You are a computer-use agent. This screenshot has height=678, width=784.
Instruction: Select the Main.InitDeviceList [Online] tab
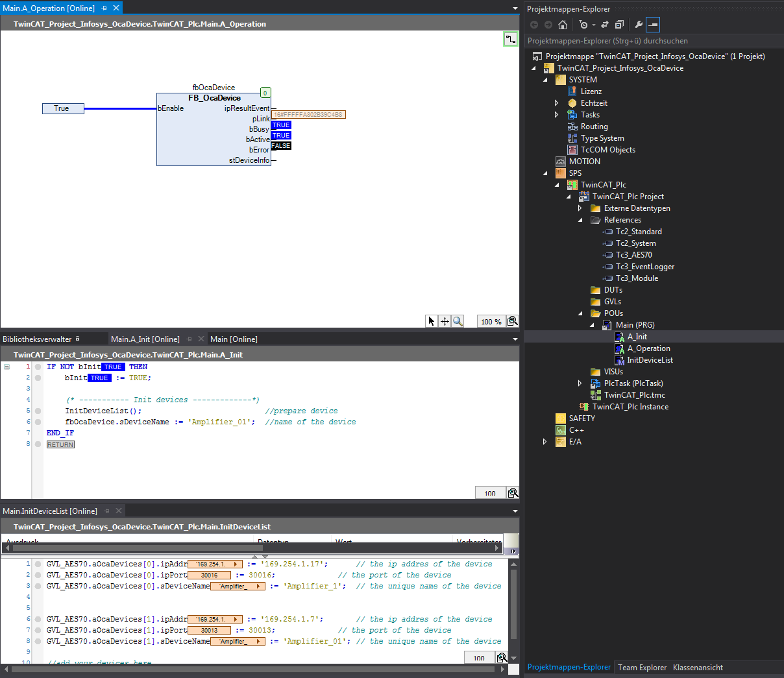pos(50,511)
